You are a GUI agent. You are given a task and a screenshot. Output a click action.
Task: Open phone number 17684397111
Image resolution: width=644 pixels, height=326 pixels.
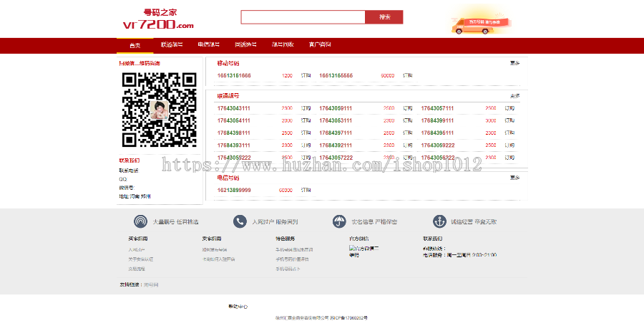pos(336,133)
